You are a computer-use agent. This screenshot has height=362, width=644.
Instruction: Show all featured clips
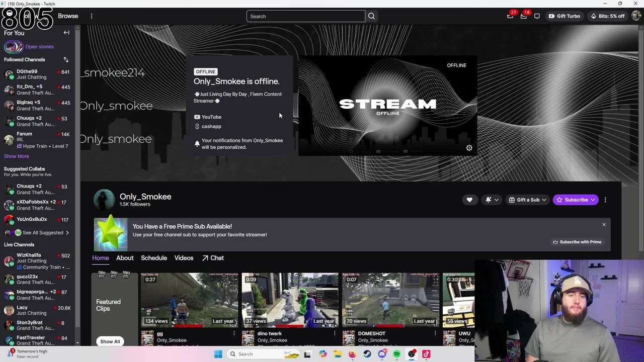point(110,341)
